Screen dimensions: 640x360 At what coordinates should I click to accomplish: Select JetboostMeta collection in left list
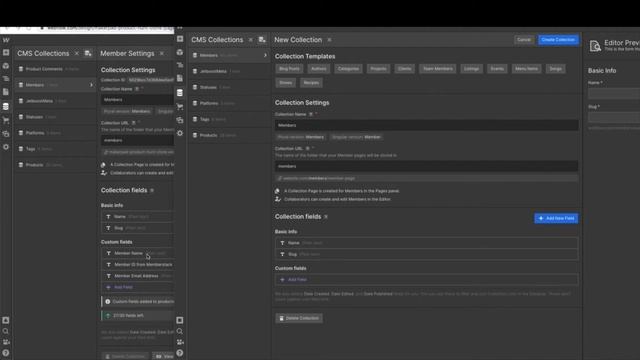coord(55,101)
